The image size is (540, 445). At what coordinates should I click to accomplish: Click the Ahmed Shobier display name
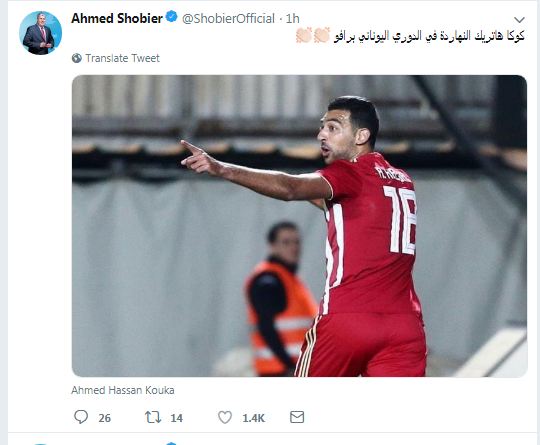point(117,18)
